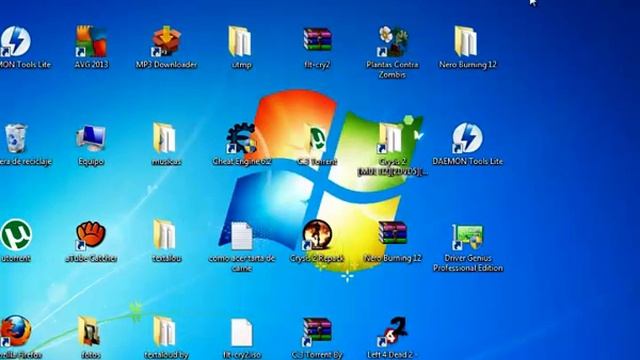Open the musicas folder
Viewport: 640px width, 360px height.
pyautogui.click(x=165, y=138)
